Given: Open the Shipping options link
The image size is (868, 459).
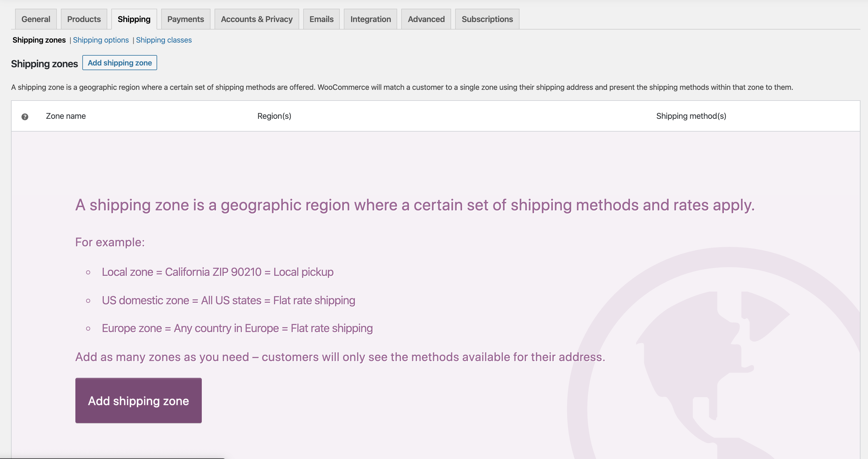Looking at the screenshot, I should pyautogui.click(x=101, y=40).
